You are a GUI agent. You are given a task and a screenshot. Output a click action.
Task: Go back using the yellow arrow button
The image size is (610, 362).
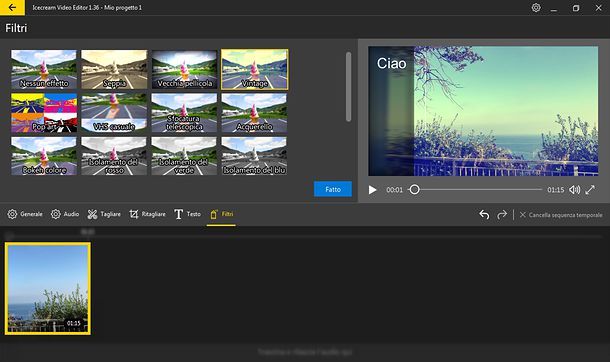click(x=12, y=7)
